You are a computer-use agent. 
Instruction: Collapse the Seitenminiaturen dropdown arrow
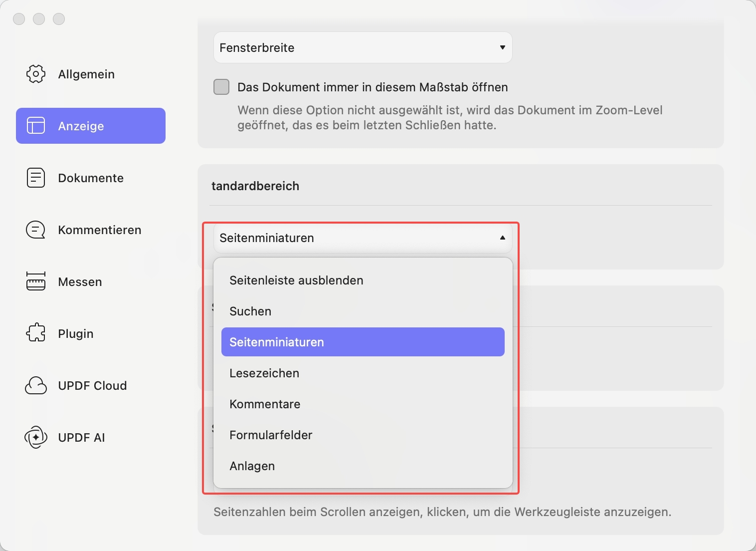pyautogui.click(x=503, y=238)
